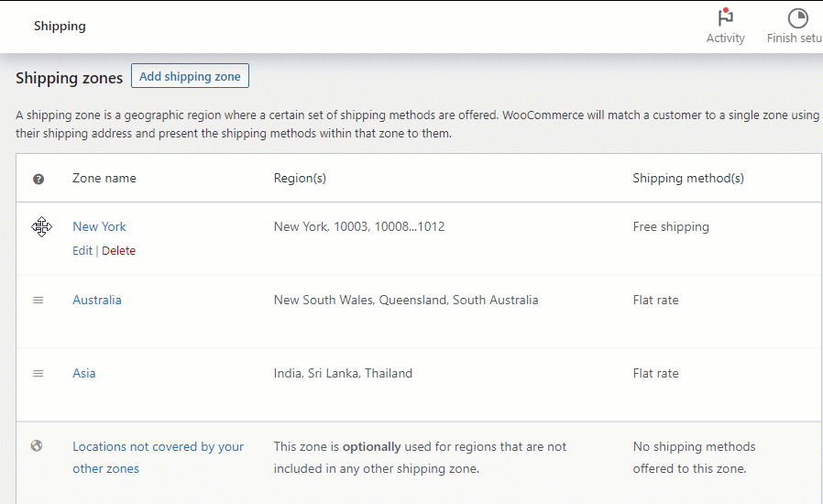Viewport: 823px width, 504px height.
Task: Click the help question mark icon
Action: point(38,179)
